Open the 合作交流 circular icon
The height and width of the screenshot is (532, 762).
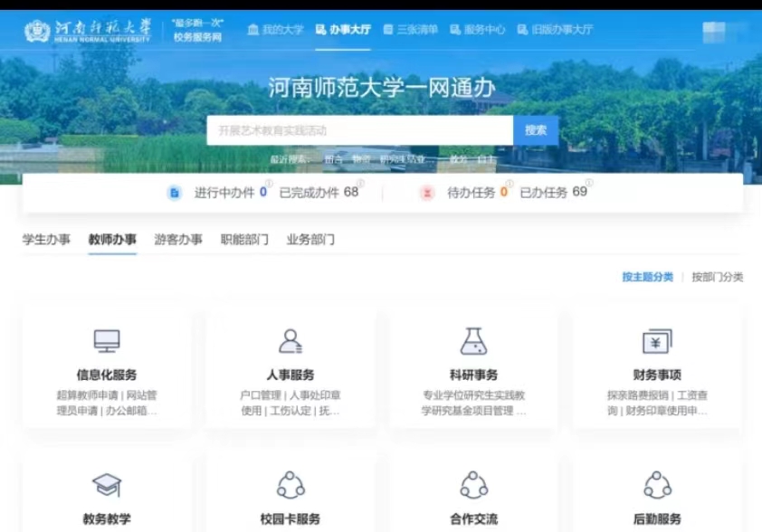tap(473, 485)
